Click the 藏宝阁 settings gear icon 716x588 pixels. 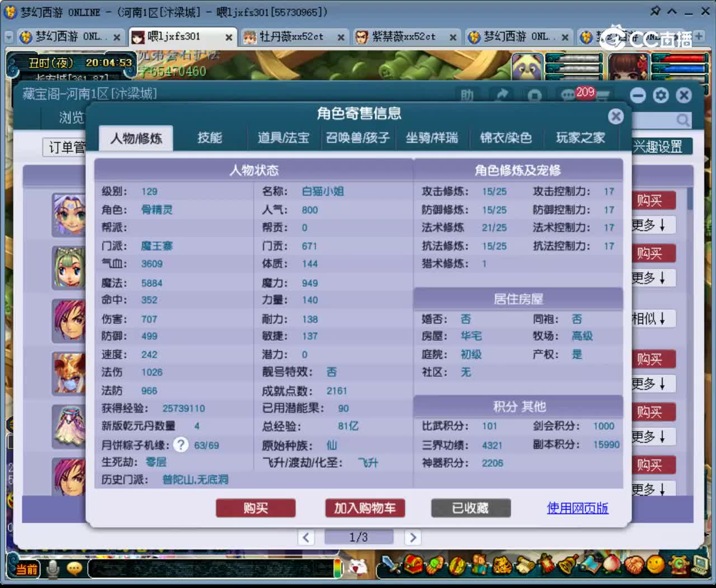(x=661, y=95)
